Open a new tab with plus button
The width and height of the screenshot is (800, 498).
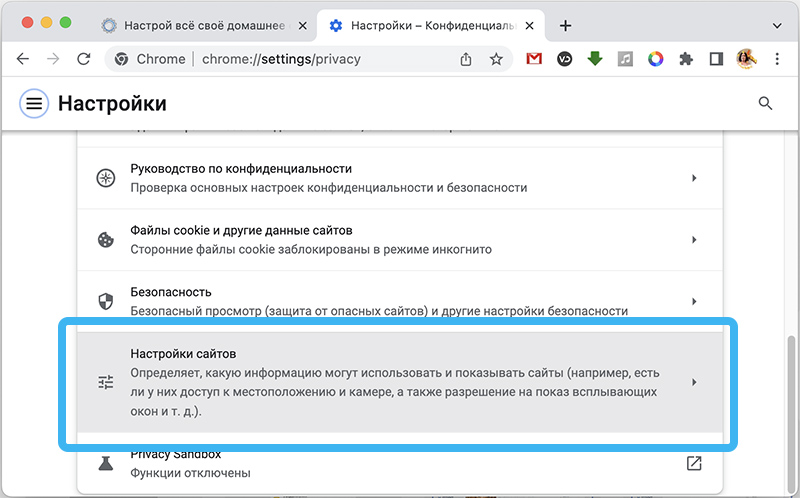pos(566,25)
